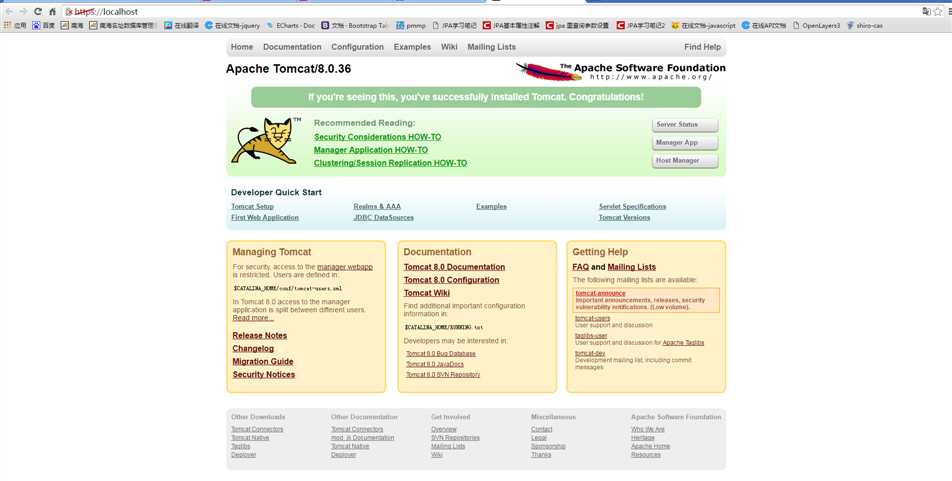Open the Tomcat Setup quick start link

point(252,206)
